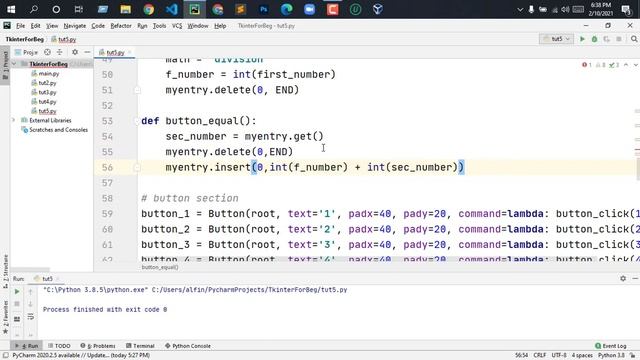The height and width of the screenshot is (360, 640).
Task: Click the tut5.py breadcrumb in navigation bar
Action: click(64, 39)
